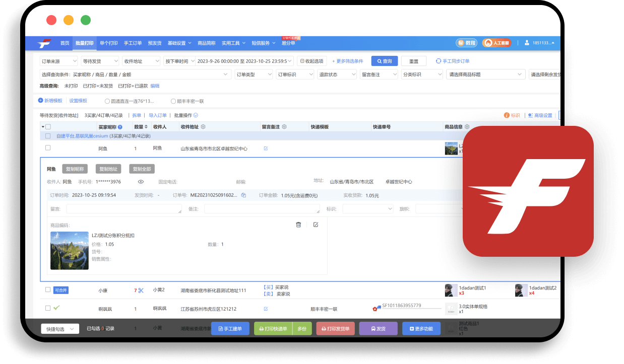Select the 顺丰丰密一联 template radio button
The width and height of the screenshot is (624, 364).
point(173,100)
